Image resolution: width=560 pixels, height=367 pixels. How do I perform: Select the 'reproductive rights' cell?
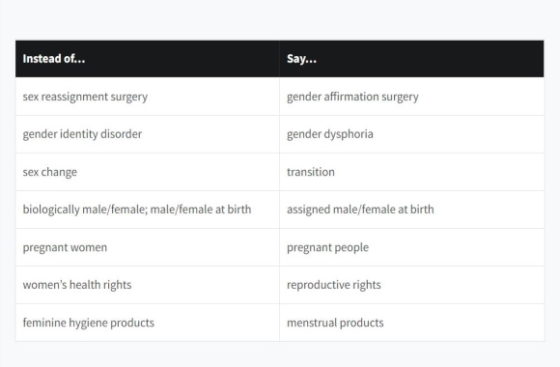(412, 285)
